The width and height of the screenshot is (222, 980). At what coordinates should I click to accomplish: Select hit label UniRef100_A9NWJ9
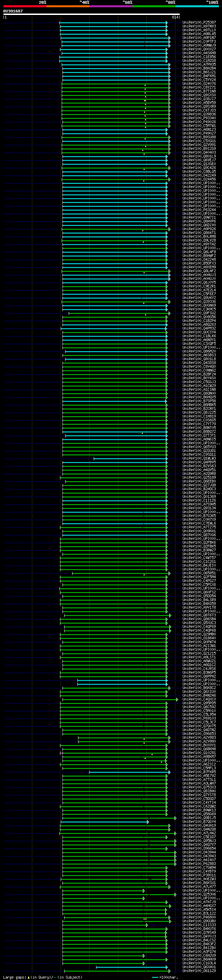199,45
